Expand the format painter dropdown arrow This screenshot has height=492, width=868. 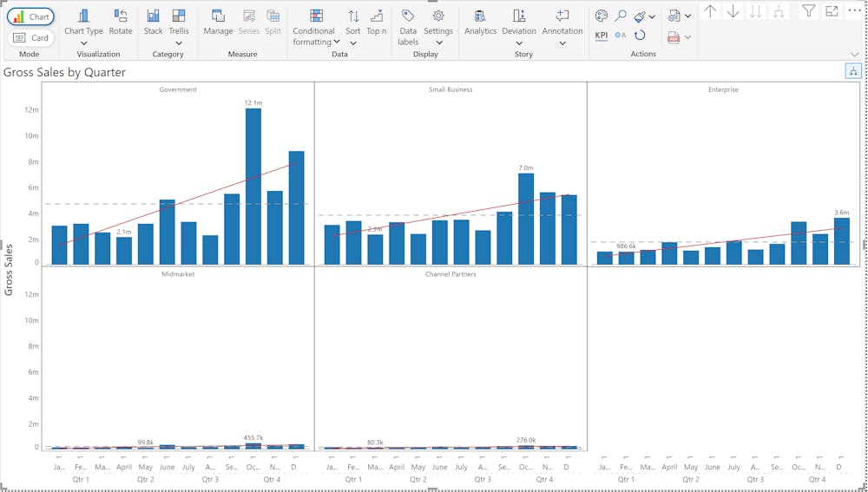pos(652,17)
